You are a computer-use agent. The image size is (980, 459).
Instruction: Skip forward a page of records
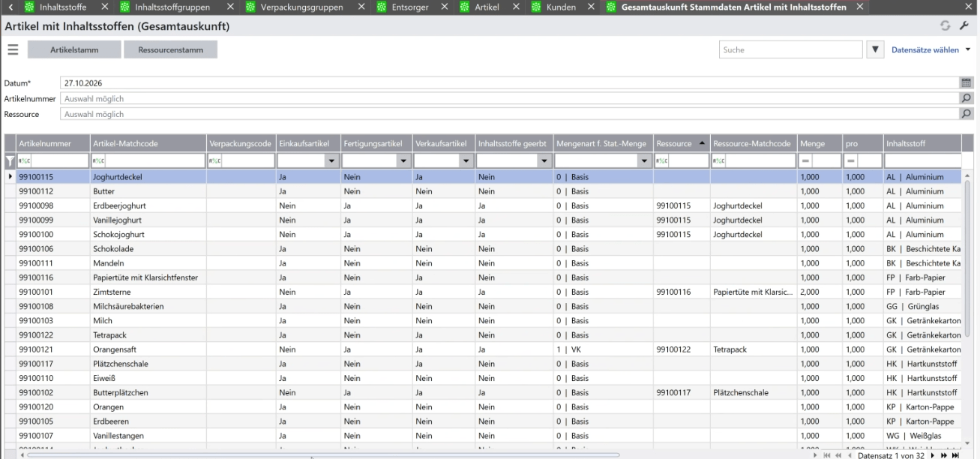point(944,454)
